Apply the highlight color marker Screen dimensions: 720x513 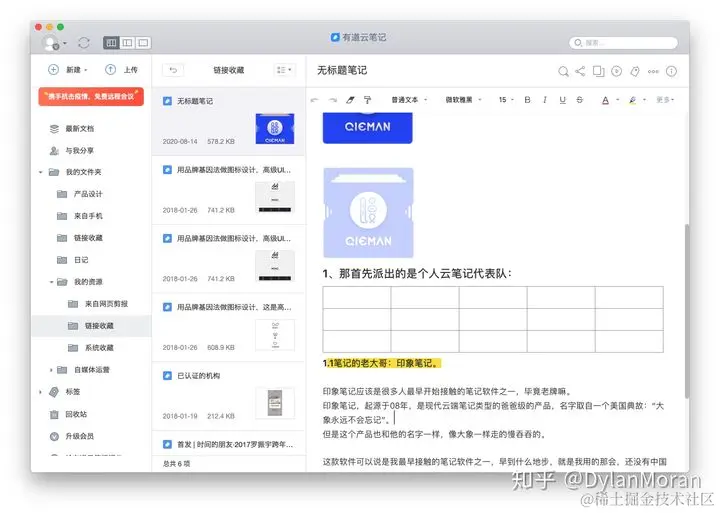[x=633, y=100]
